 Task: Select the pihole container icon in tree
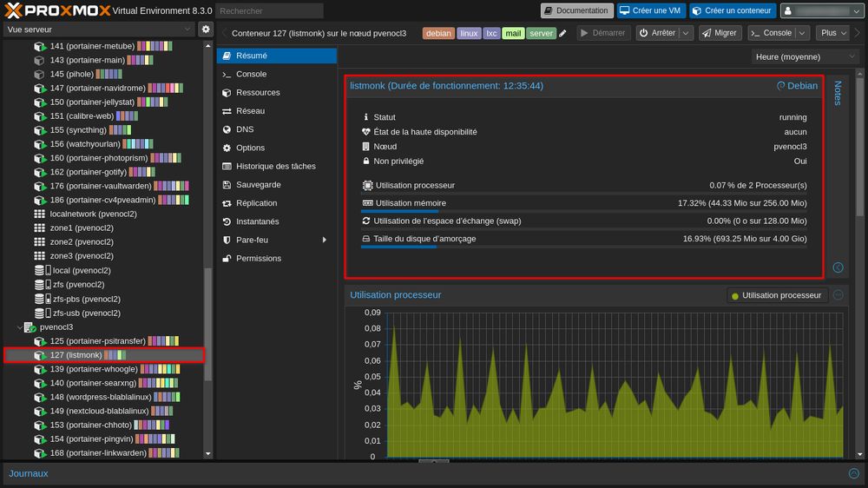coord(39,75)
